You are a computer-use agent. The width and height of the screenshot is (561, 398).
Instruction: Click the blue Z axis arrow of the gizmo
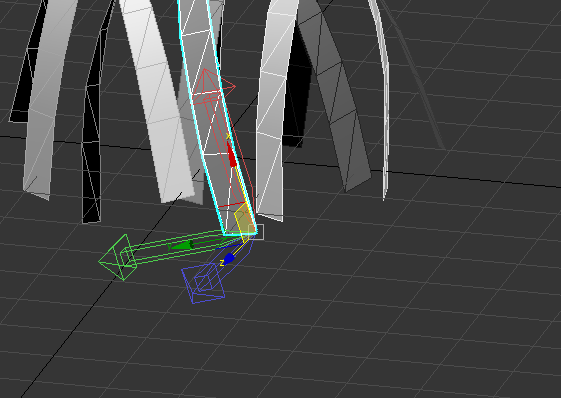click(x=229, y=258)
